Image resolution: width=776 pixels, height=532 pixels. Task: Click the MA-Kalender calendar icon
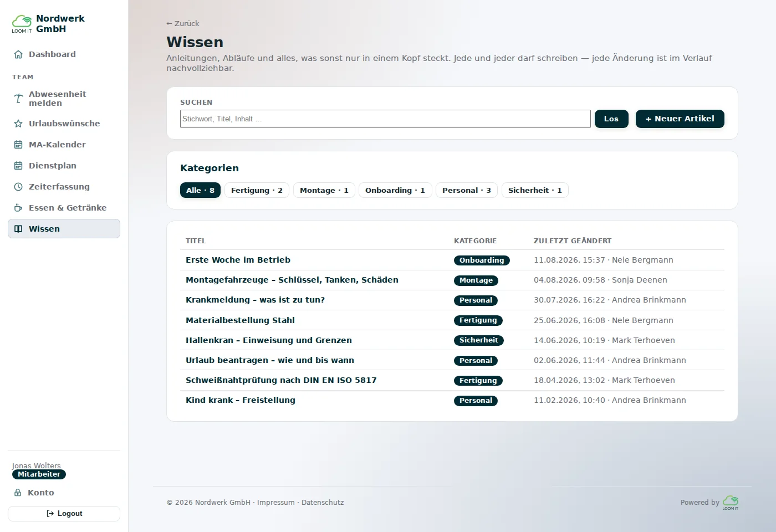18,145
